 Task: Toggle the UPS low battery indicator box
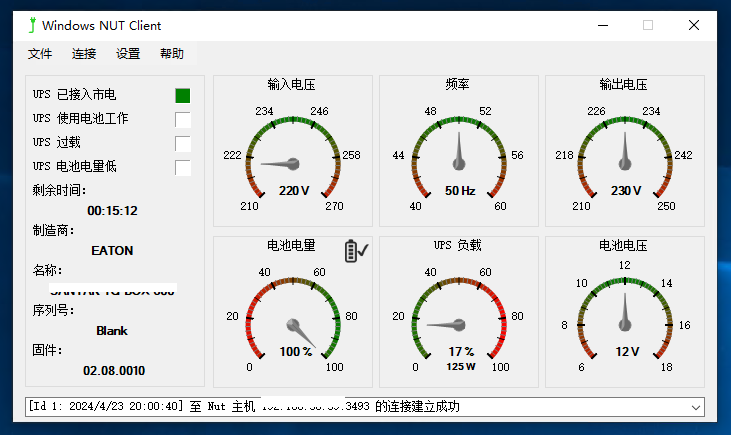(182, 168)
